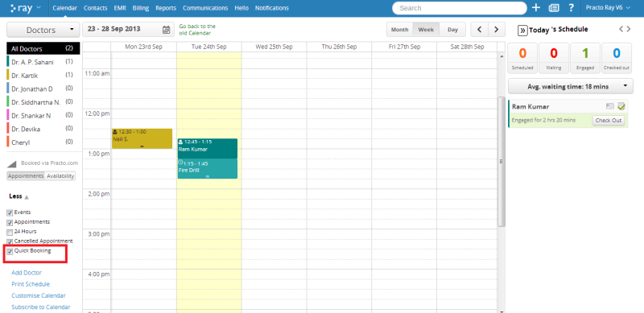The image size is (644, 313).
Task: Open the Customise Calendar link
Action: [39, 296]
